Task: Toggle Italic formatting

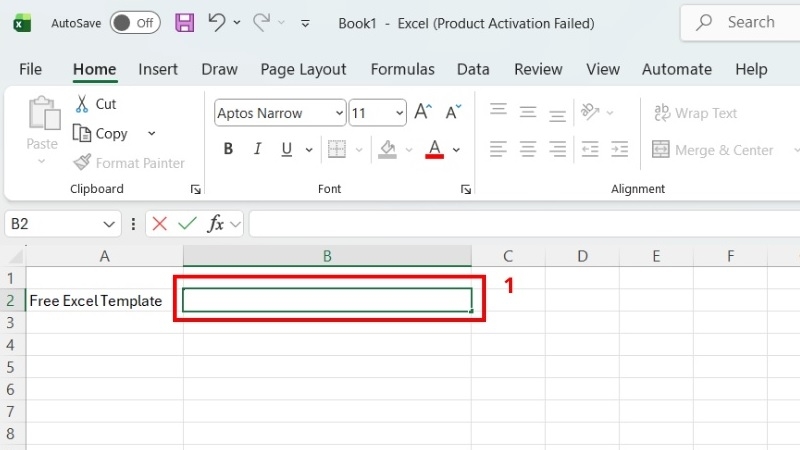Action: coord(257,149)
